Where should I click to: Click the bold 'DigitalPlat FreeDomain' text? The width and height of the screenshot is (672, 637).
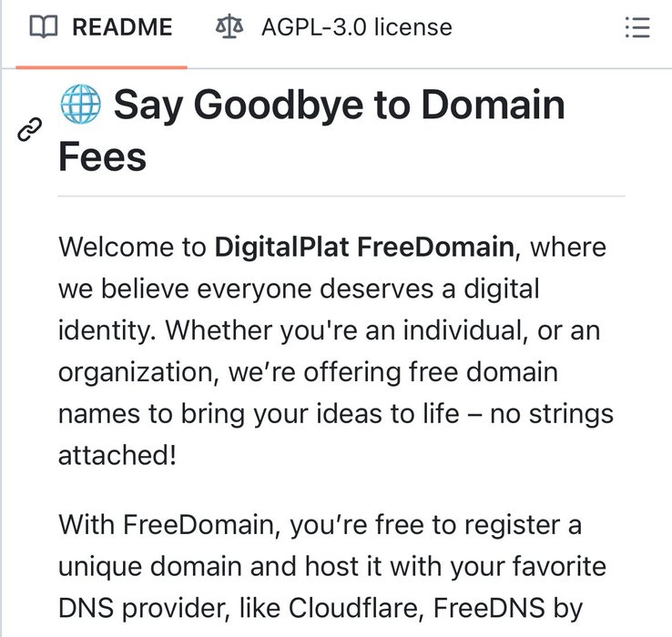click(364, 248)
